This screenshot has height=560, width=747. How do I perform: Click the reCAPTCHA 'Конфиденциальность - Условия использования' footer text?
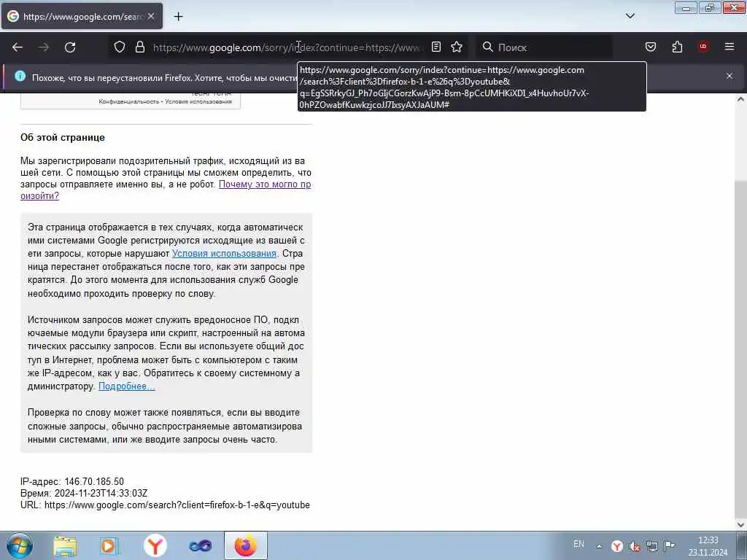[x=166, y=101]
